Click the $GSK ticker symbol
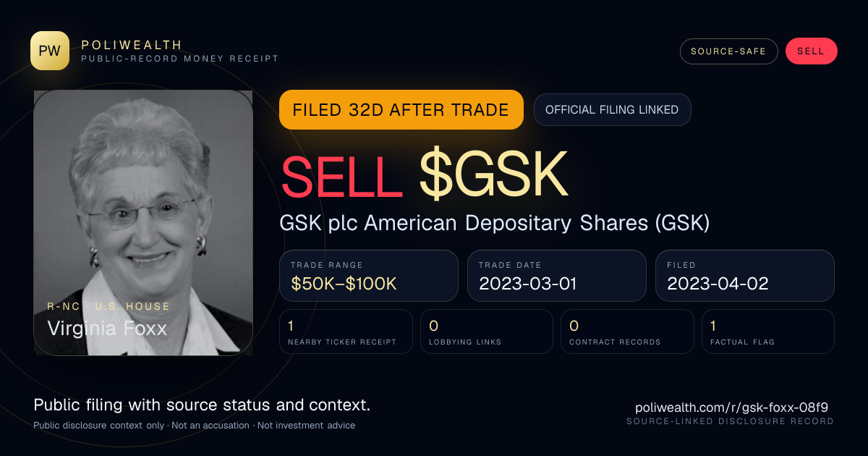The width and height of the screenshot is (868, 456). [493, 174]
